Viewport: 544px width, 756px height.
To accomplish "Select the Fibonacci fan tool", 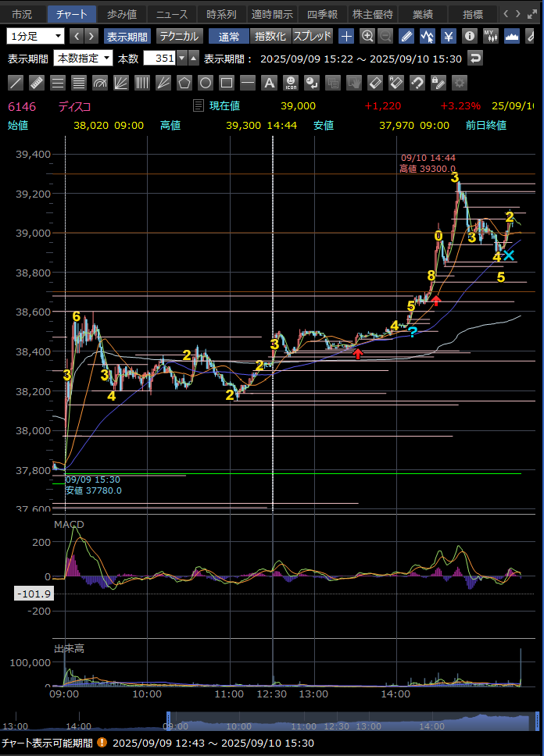I will click(121, 83).
